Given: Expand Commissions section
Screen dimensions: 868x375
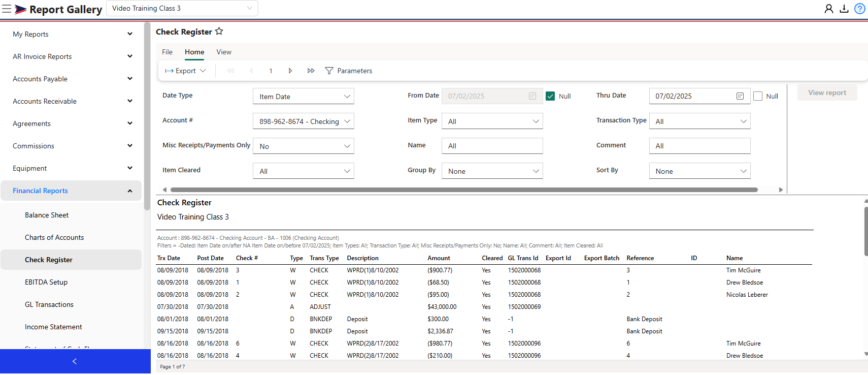Looking at the screenshot, I should (71, 146).
